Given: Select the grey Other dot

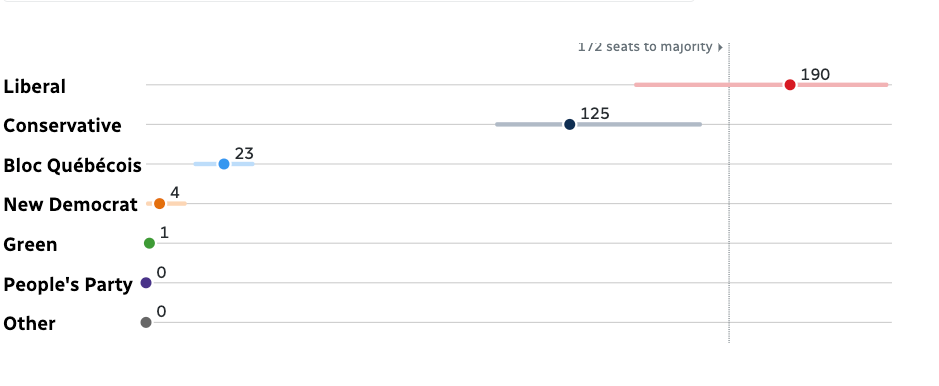Looking at the screenshot, I should tap(146, 323).
